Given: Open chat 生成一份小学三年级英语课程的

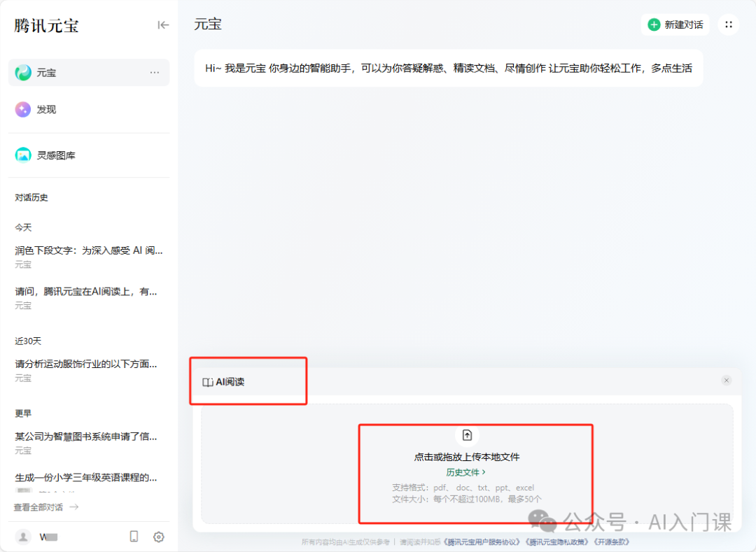Looking at the screenshot, I should point(86,478).
